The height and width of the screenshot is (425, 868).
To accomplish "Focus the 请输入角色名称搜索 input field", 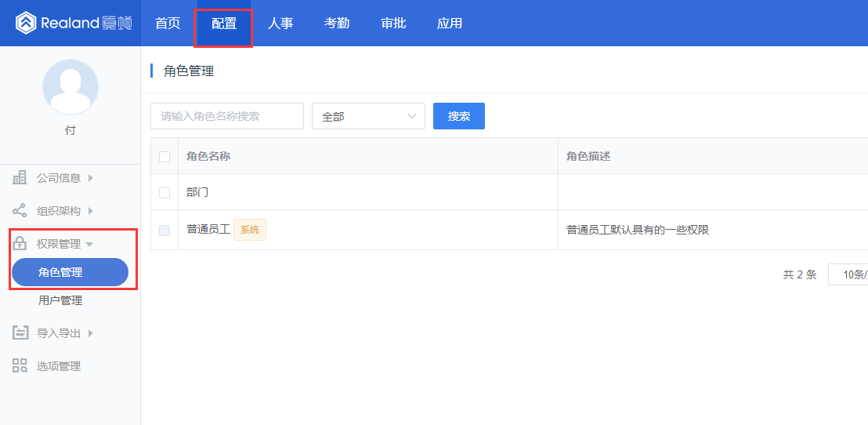I will (227, 116).
